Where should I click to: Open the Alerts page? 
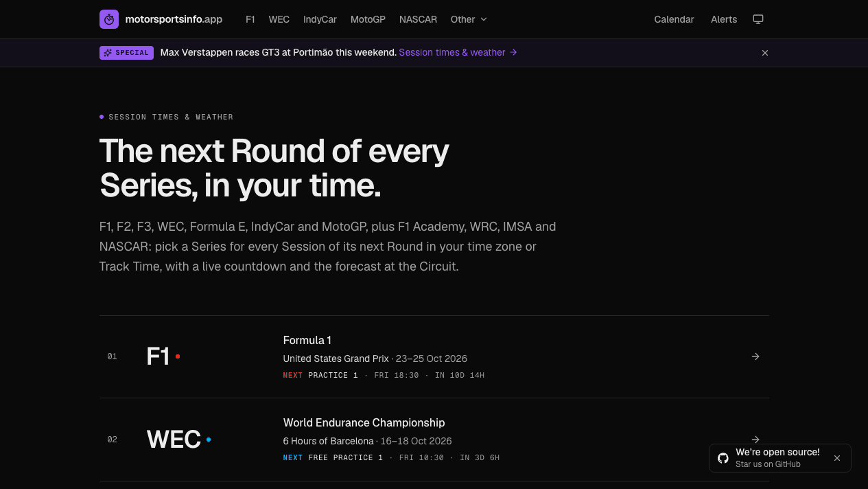[724, 19]
